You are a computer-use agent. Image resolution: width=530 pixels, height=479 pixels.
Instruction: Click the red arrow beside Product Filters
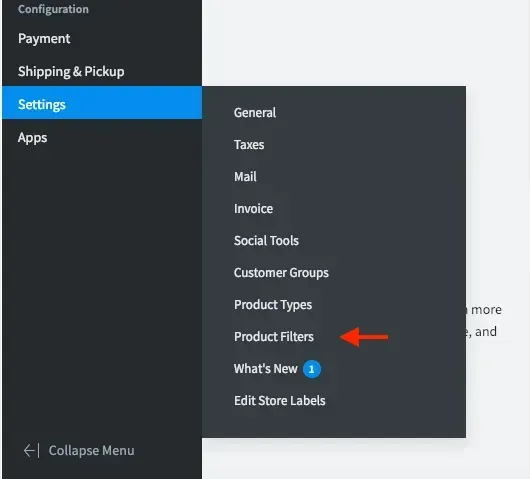point(364,337)
